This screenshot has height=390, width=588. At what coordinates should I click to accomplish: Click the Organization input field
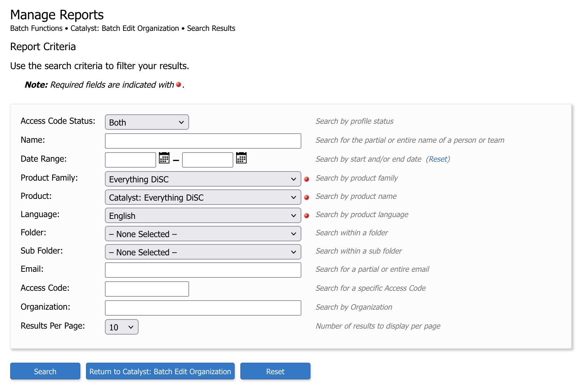point(203,308)
